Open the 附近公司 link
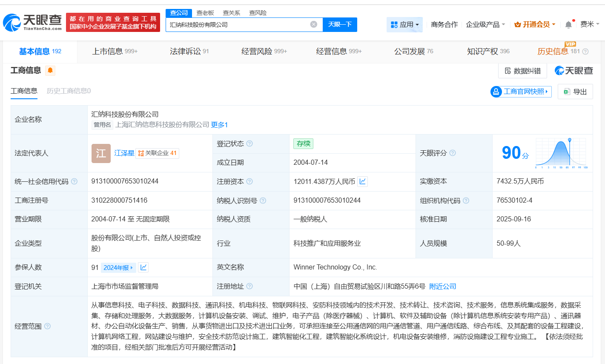Viewport: 605px width, 364px height. [x=443, y=286]
